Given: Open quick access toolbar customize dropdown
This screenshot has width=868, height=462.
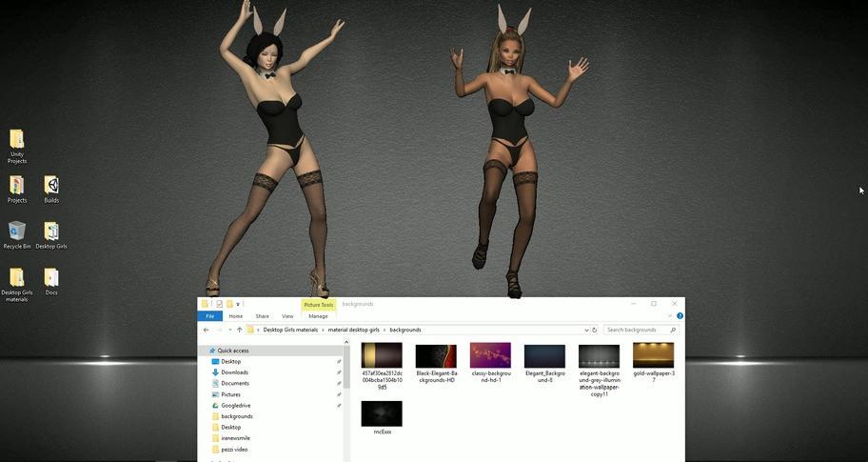Looking at the screenshot, I should [238, 304].
